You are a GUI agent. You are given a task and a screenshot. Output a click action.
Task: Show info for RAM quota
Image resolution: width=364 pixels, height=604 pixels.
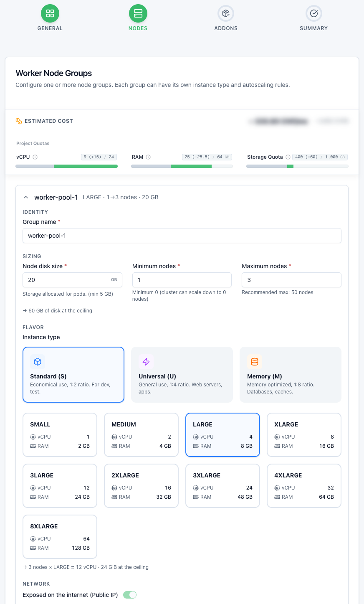[148, 157]
